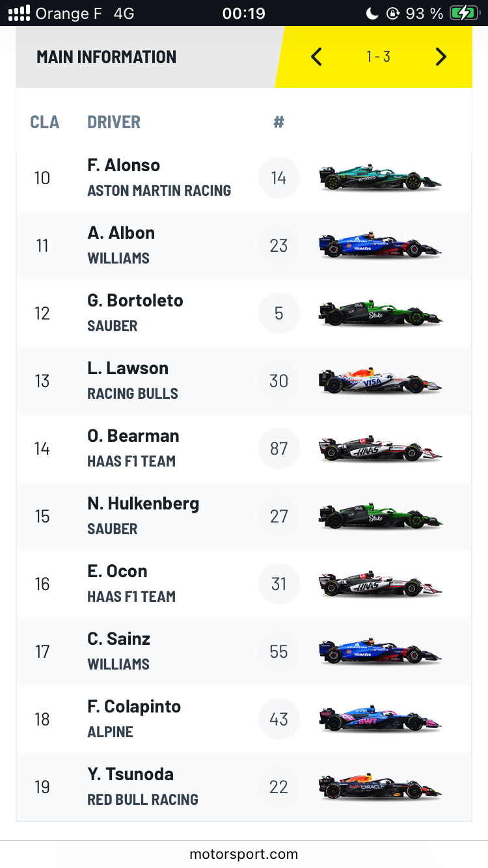This screenshot has width=488, height=868.
Task: Tap Bearman's Haas car image
Action: [x=380, y=448]
